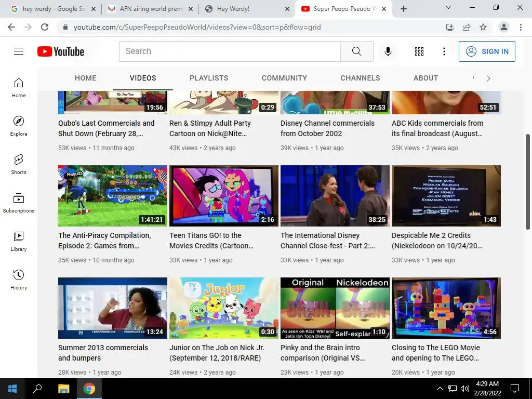This screenshot has width=532, height=399.
Task: Open Library in the sidebar
Action: [19, 241]
